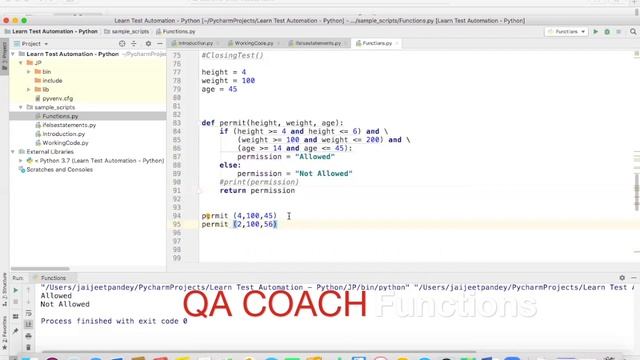Pin the Functions run tab
The image size is (640, 360).
click(x=16, y=331)
